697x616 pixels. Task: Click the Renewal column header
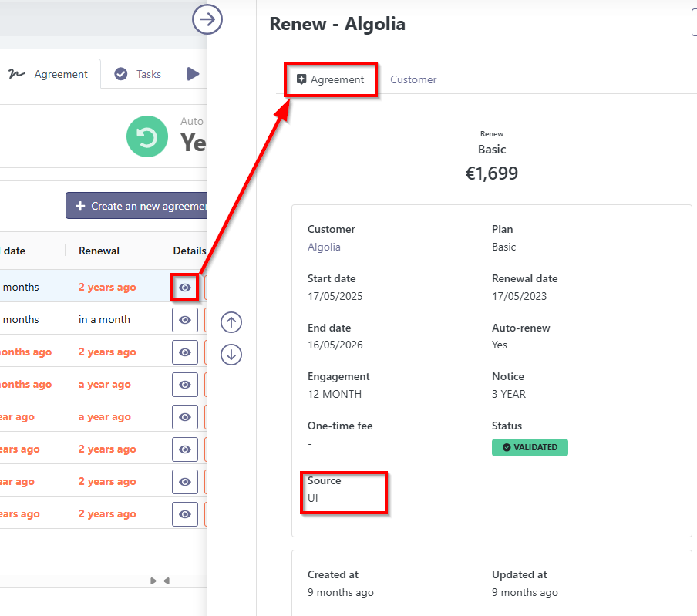pos(99,251)
